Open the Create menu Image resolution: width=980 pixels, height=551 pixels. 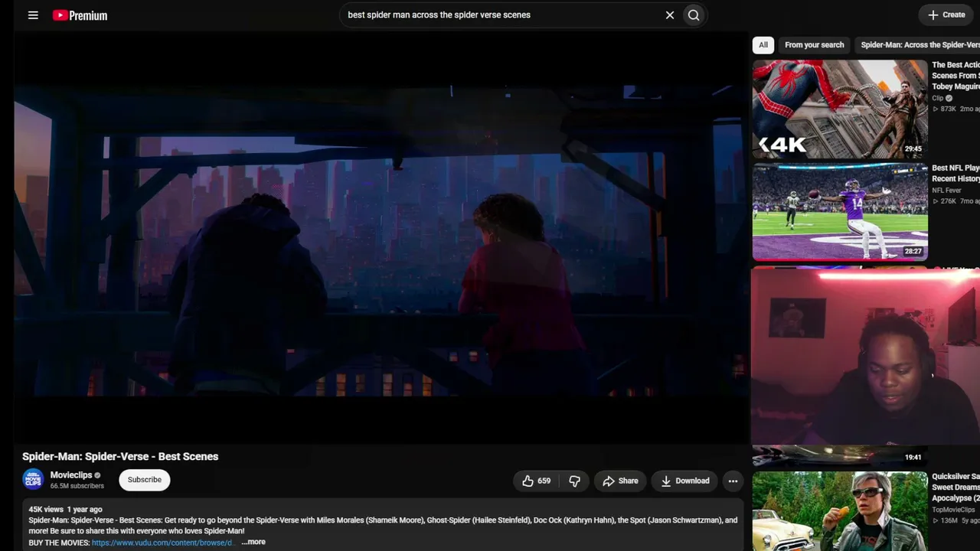click(946, 15)
